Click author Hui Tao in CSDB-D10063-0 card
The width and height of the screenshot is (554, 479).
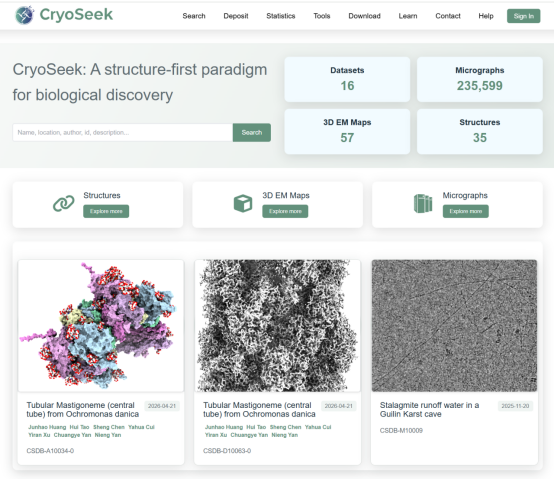256,427
